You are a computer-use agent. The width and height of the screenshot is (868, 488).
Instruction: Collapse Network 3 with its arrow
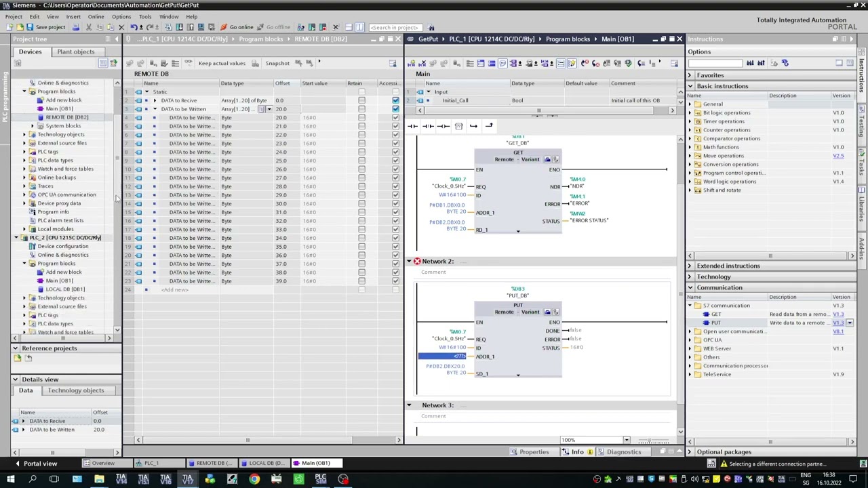click(x=409, y=405)
